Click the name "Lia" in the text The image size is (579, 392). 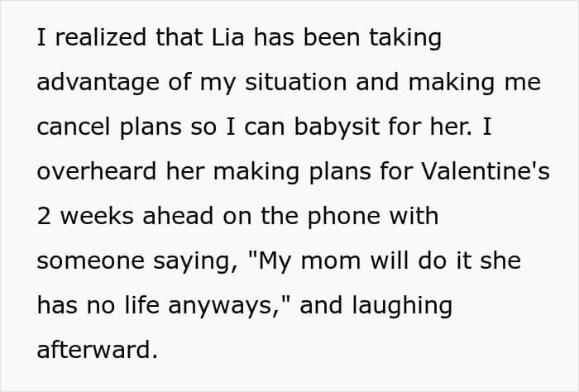click(x=227, y=37)
